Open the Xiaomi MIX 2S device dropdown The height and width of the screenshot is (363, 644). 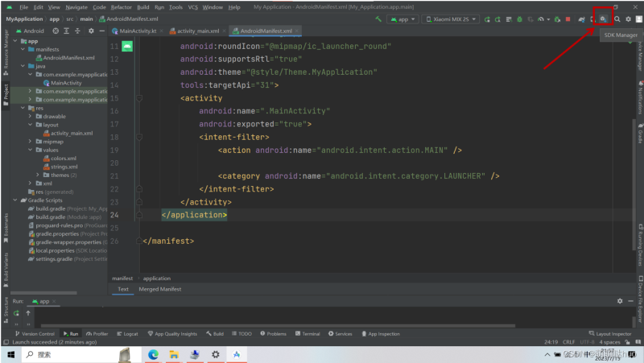point(451,19)
